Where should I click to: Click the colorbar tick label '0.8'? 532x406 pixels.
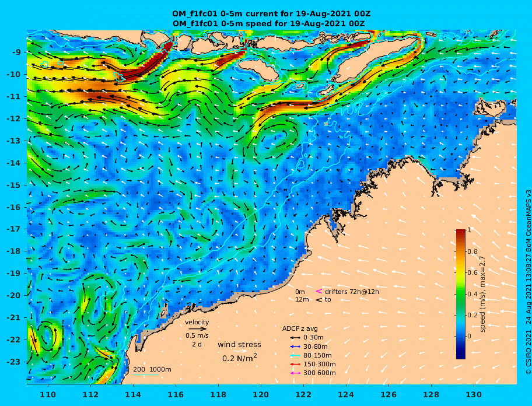(473, 251)
